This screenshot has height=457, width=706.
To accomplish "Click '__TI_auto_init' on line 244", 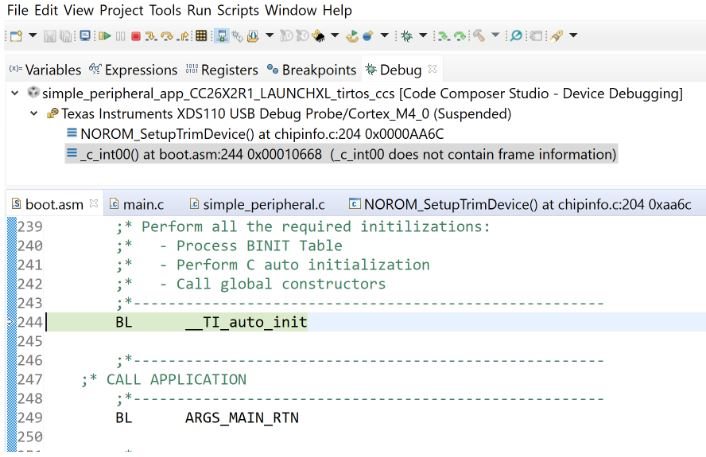I will point(246,322).
